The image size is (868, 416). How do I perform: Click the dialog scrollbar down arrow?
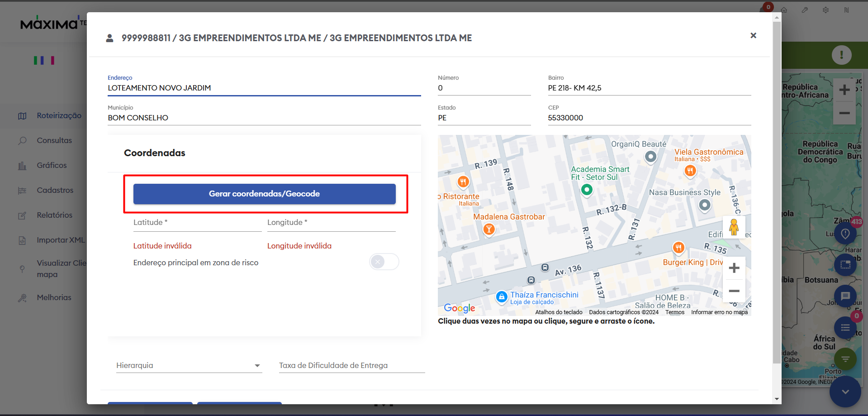(x=777, y=399)
